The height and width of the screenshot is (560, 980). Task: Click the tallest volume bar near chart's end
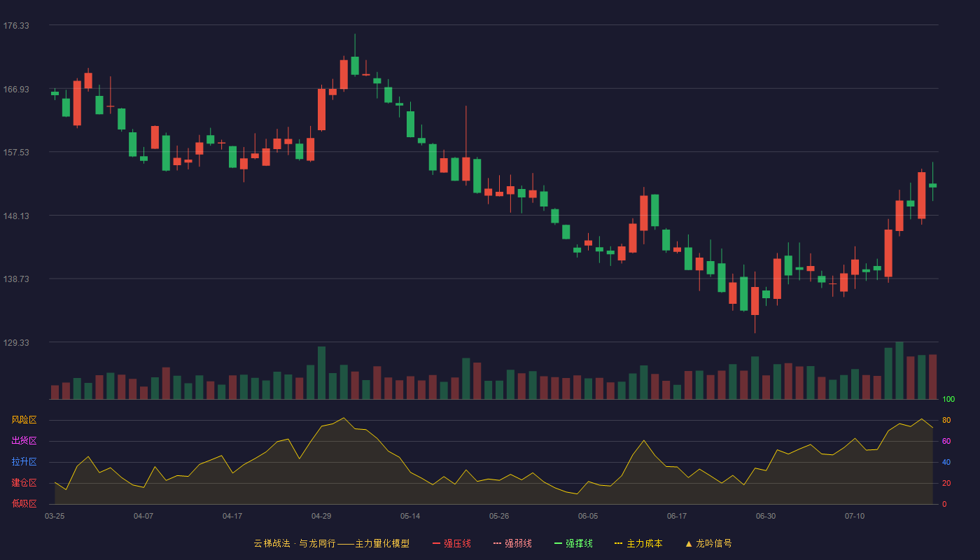(x=899, y=370)
